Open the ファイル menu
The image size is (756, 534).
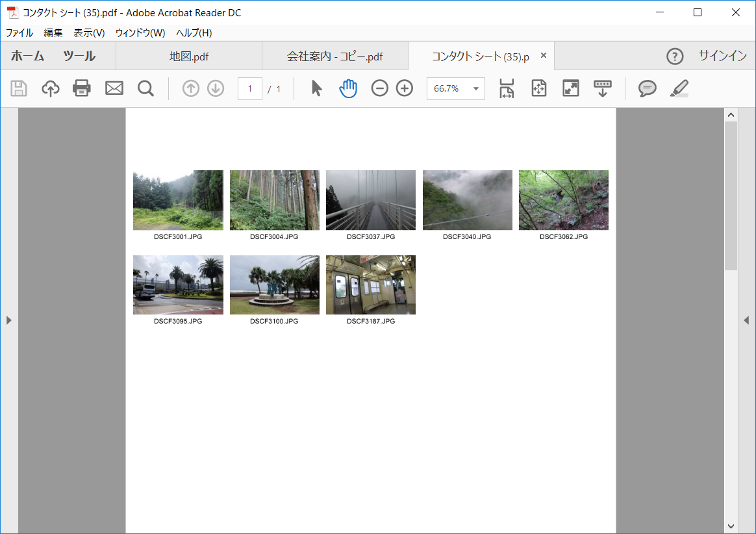(x=20, y=32)
